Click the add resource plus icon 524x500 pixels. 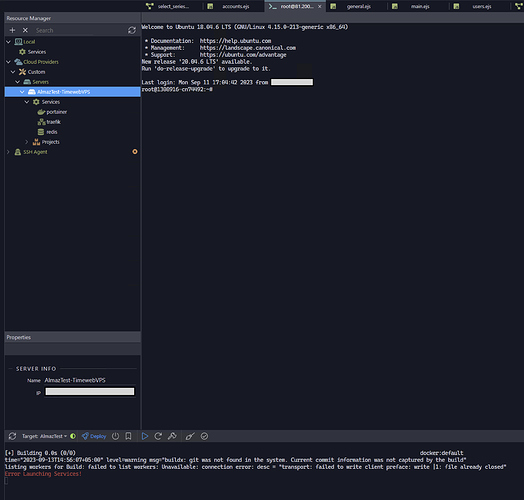[x=12, y=30]
